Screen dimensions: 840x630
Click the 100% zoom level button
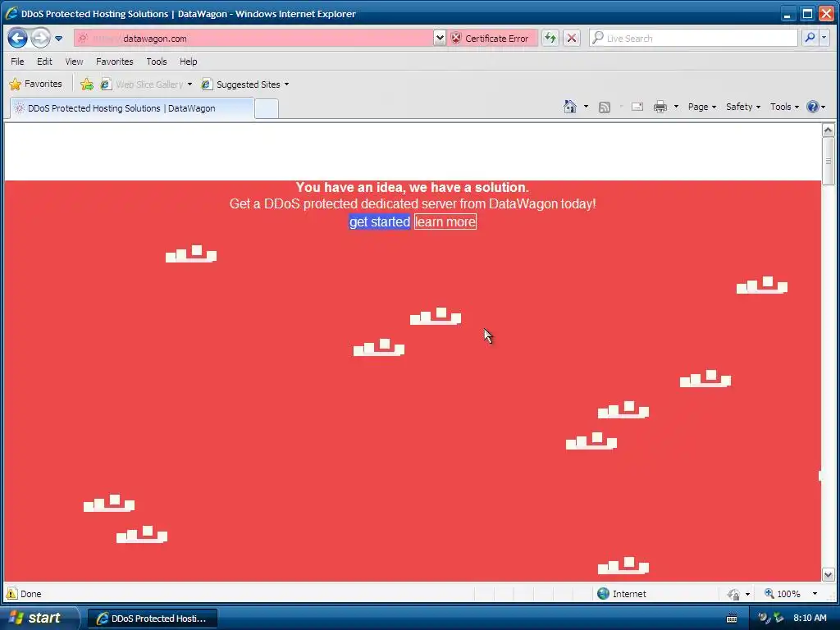click(783, 594)
